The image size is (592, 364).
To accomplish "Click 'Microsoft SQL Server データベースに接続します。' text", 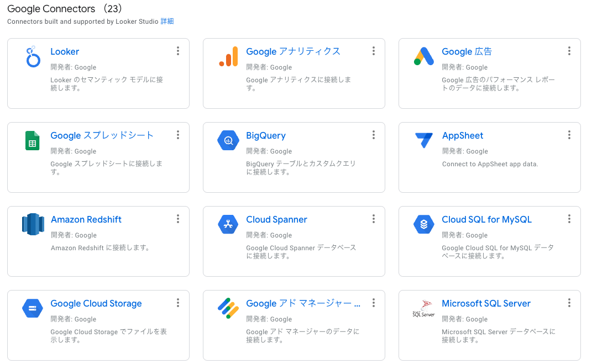I will tap(499, 336).
